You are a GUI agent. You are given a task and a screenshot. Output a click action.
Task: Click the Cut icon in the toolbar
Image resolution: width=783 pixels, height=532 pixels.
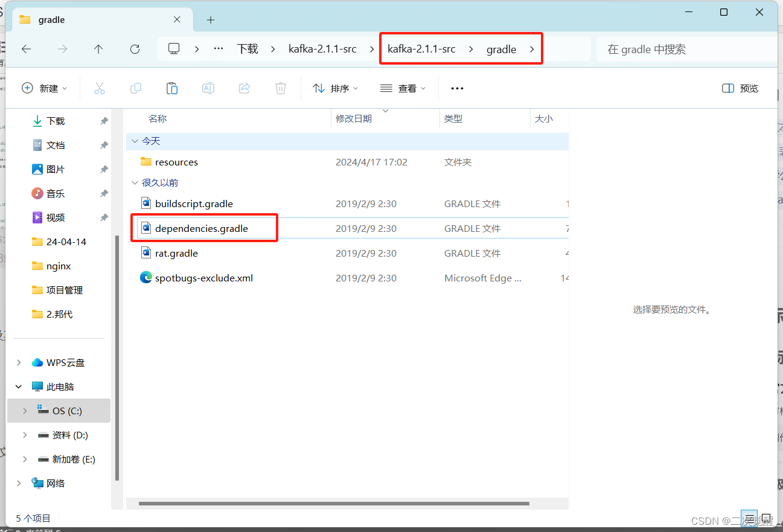click(100, 88)
